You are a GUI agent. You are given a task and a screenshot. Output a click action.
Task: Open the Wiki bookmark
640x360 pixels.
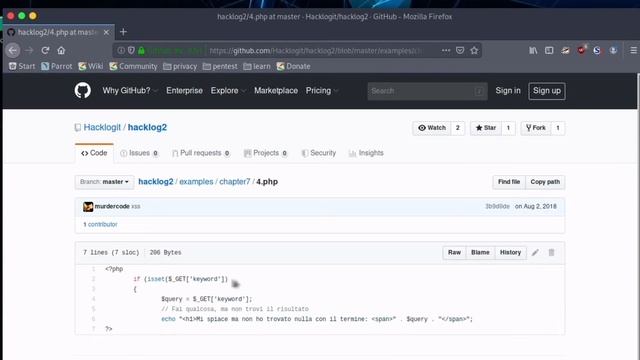point(91,66)
